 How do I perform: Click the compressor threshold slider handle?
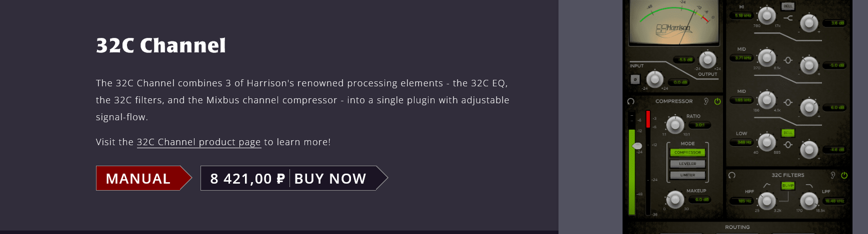coord(637,146)
